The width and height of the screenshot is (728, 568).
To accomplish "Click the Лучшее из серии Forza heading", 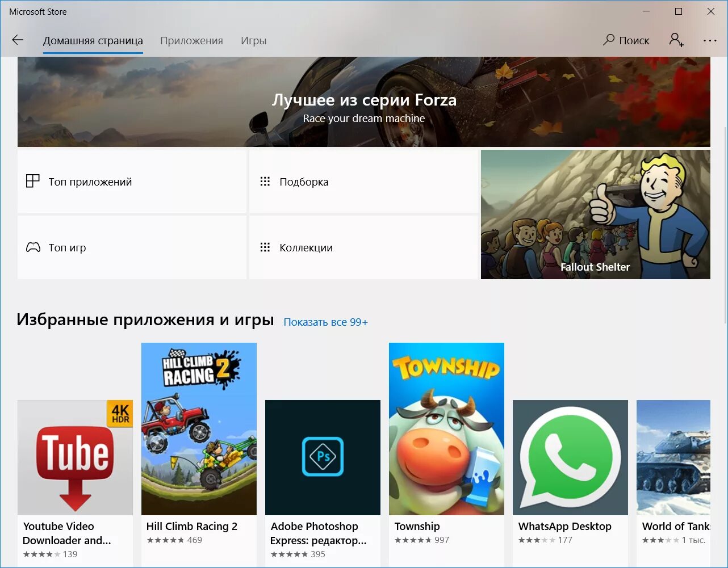I will (364, 100).
